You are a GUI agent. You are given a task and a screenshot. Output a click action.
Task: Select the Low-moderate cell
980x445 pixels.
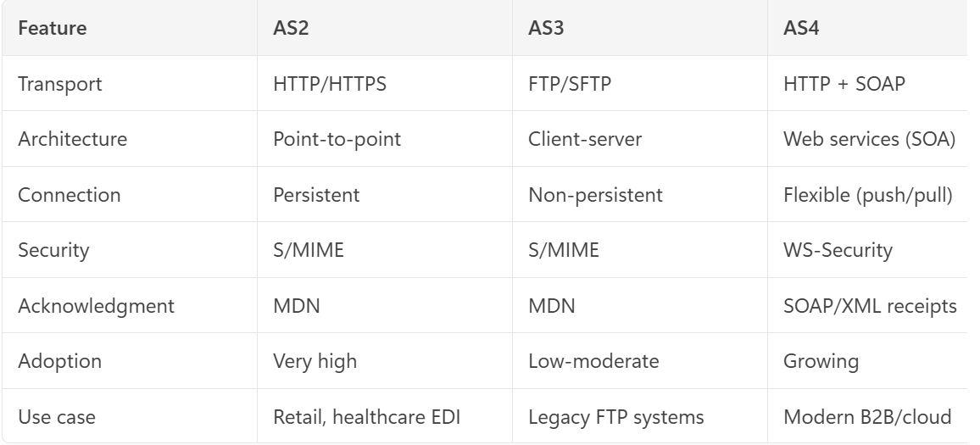point(593,361)
